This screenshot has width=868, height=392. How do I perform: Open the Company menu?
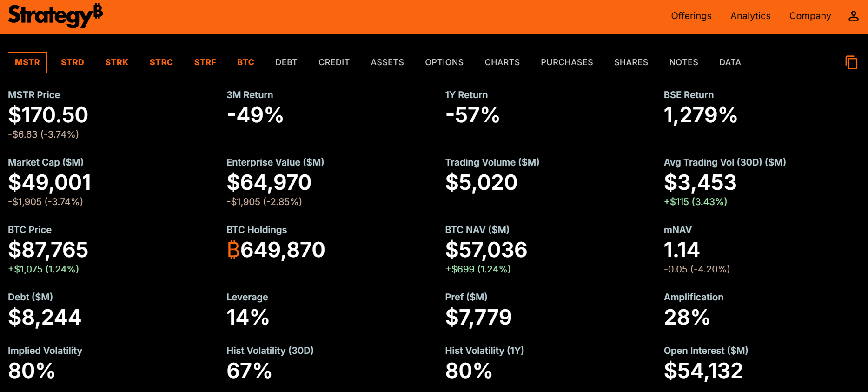tap(810, 16)
